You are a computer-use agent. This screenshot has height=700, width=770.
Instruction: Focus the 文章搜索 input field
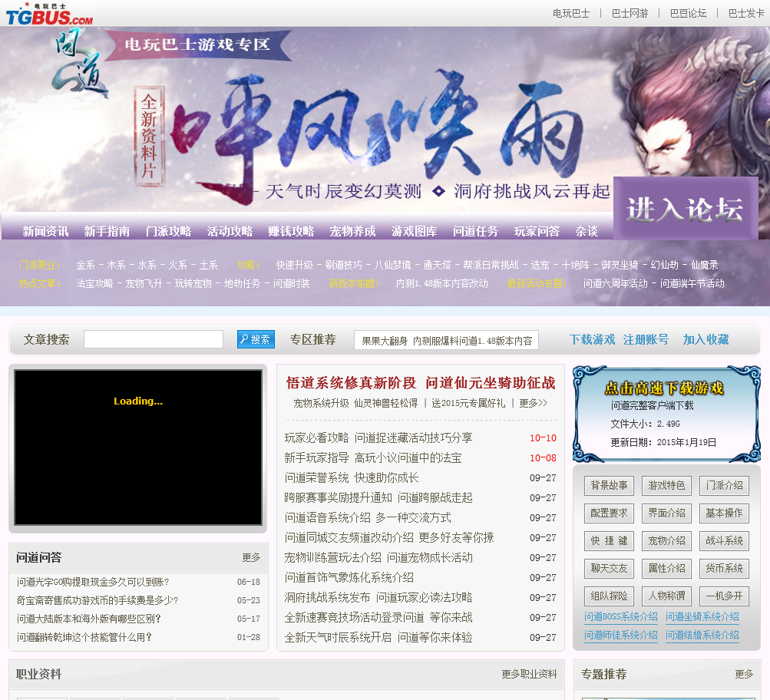point(154,339)
